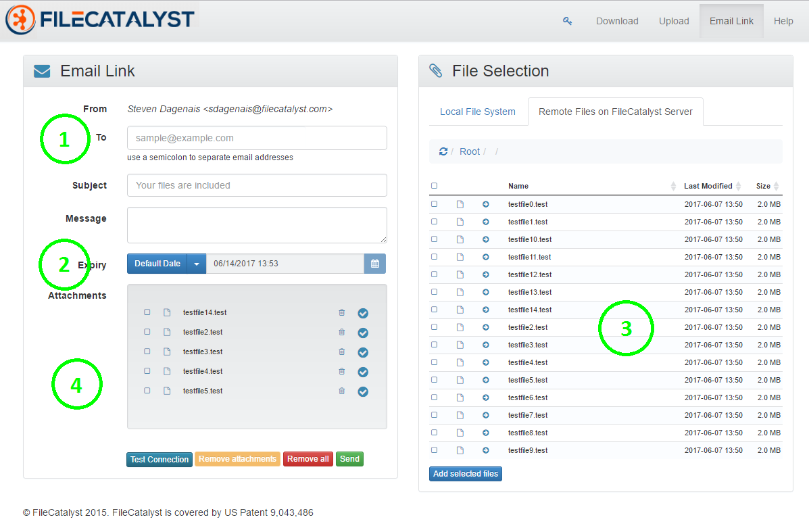Click the Message text area
This screenshot has height=532, width=809.
point(257,225)
